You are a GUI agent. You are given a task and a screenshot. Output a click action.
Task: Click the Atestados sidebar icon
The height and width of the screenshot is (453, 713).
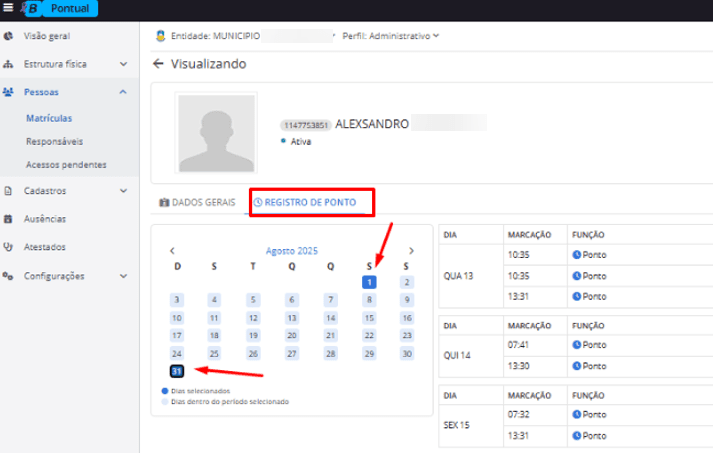click(x=8, y=246)
